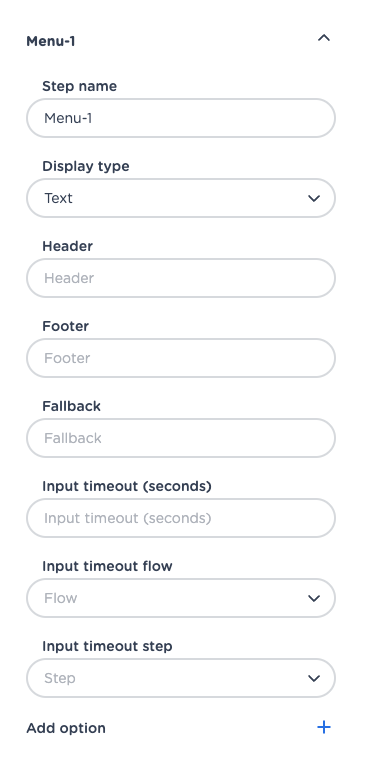Click the plus icon beside Add option

click(x=324, y=727)
